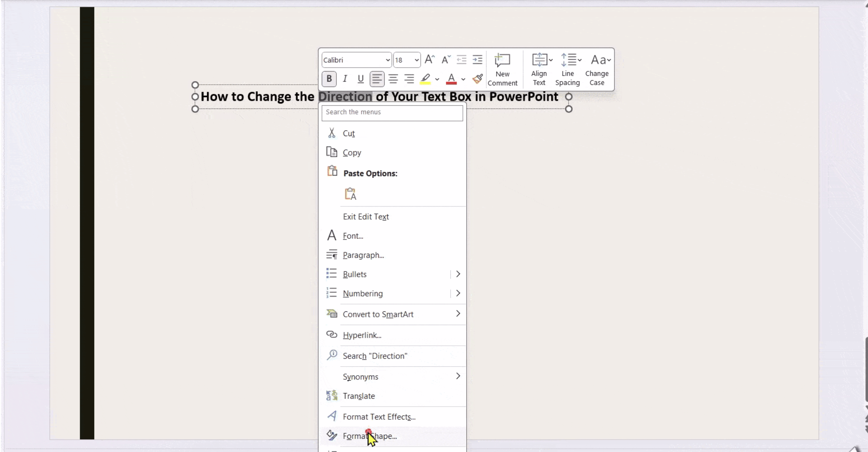
Task: Apply right text alignment
Action: pyautogui.click(x=409, y=79)
